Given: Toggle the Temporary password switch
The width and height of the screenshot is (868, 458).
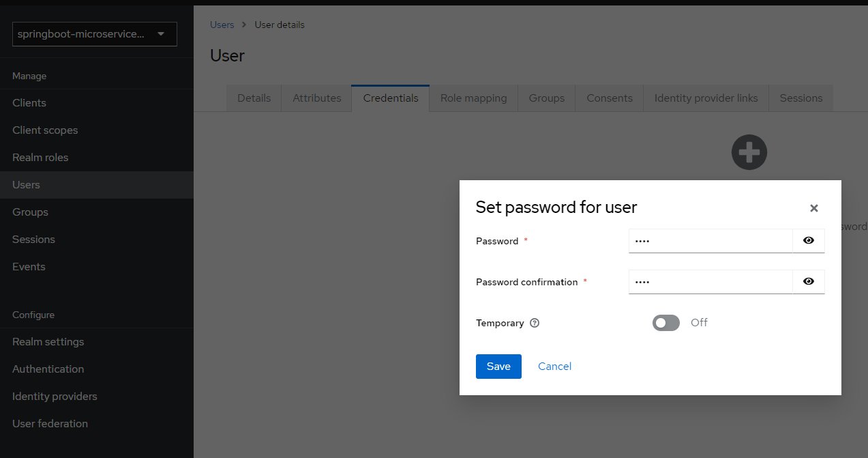Looking at the screenshot, I should (x=666, y=323).
